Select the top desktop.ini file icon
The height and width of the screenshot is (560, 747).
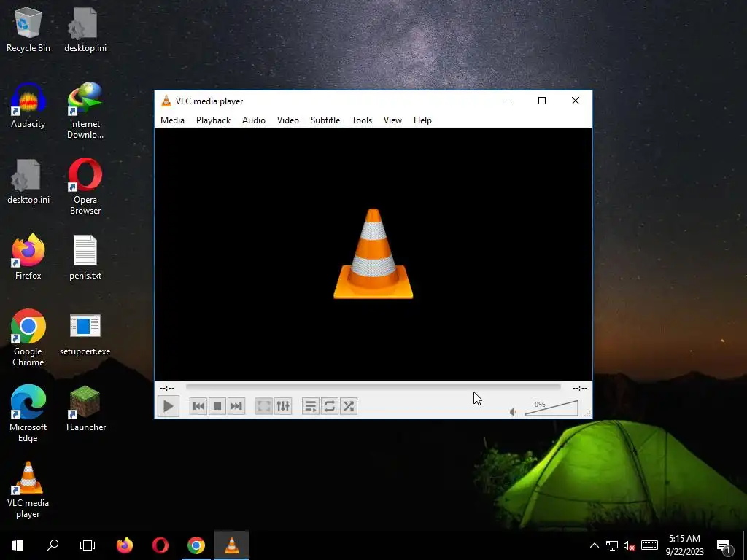point(85,31)
